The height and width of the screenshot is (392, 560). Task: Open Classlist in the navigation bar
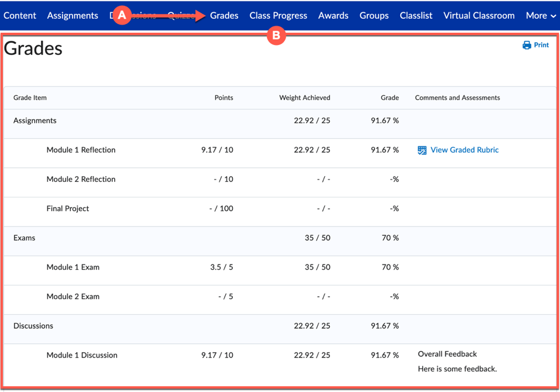point(416,16)
